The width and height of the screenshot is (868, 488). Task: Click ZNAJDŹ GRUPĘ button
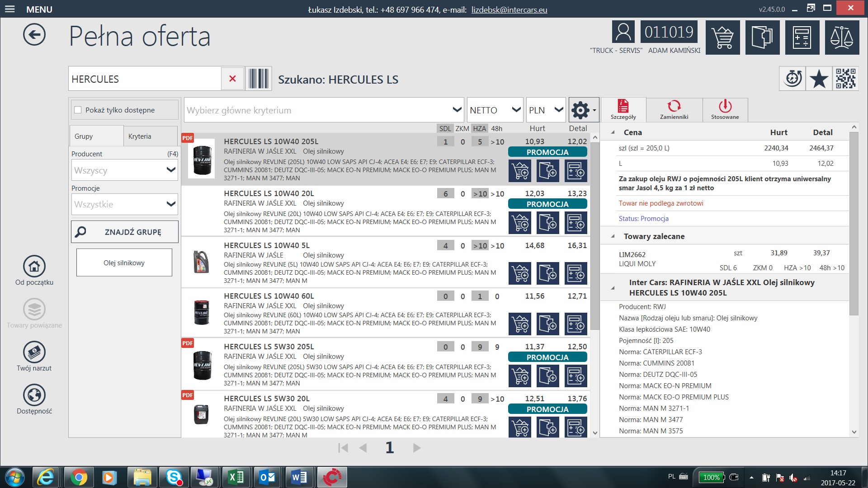coord(124,232)
